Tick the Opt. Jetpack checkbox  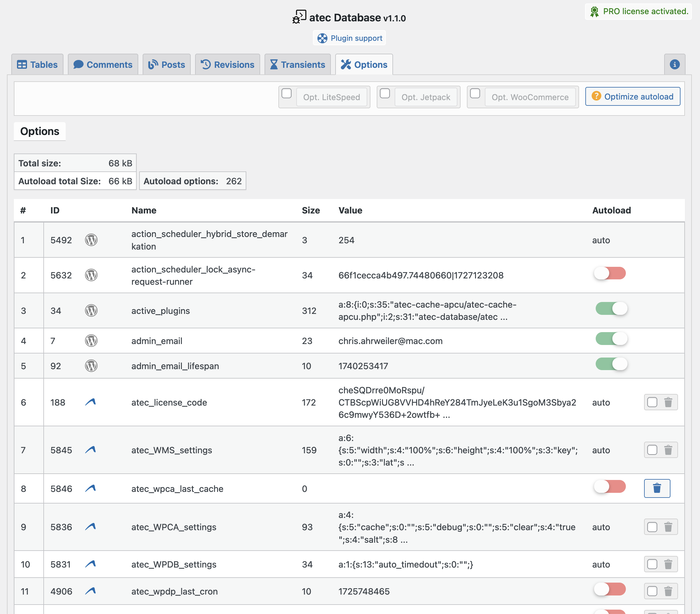point(385,94)
